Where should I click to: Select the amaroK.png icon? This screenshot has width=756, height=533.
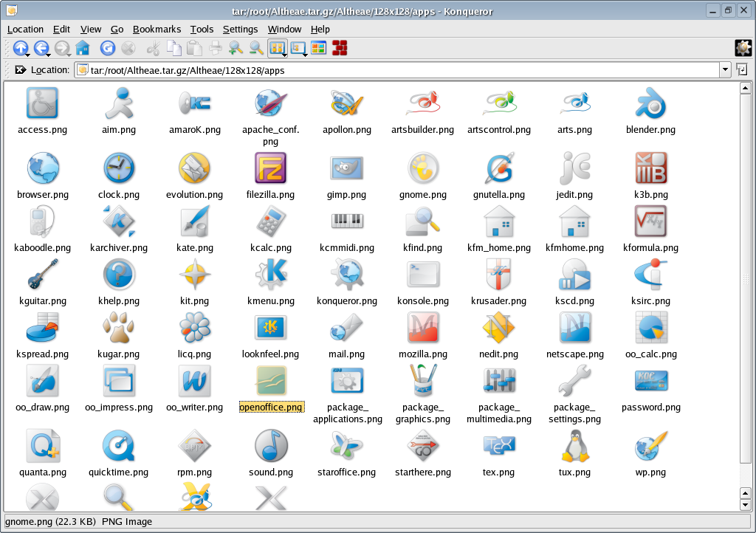coord(195,103)
